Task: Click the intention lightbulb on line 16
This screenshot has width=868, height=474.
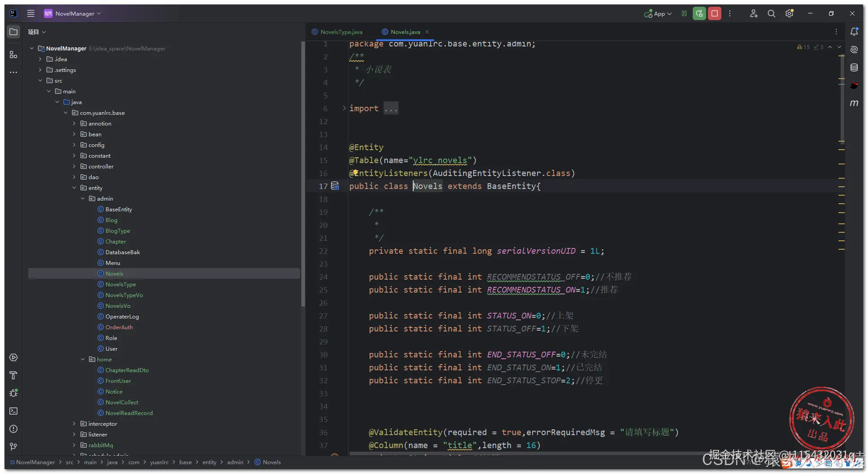Action: point(356,172)
